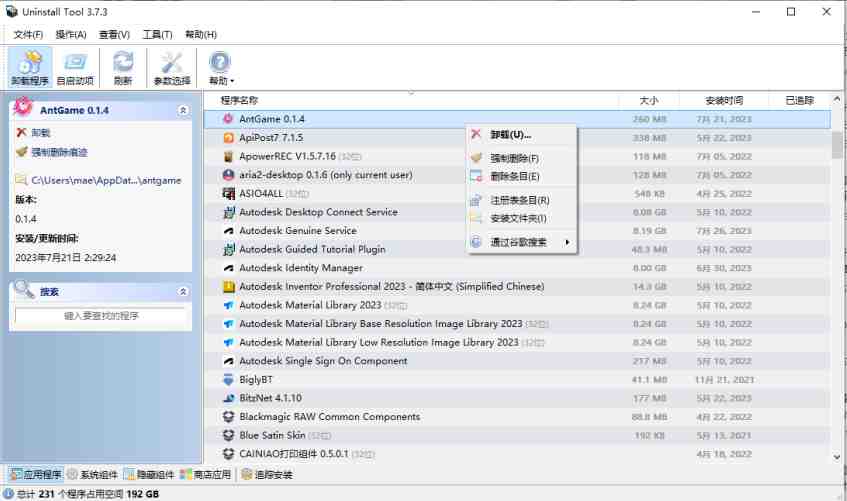The width and height of the screenshot is (847, 501).
Task: Collapse the 搜索 search panel
Action: [x=183, y=292]
